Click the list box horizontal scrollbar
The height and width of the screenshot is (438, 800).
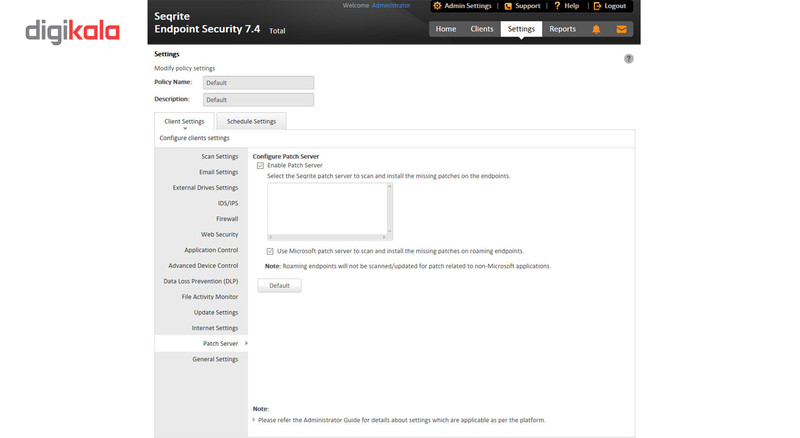click(x=327, y=237)
